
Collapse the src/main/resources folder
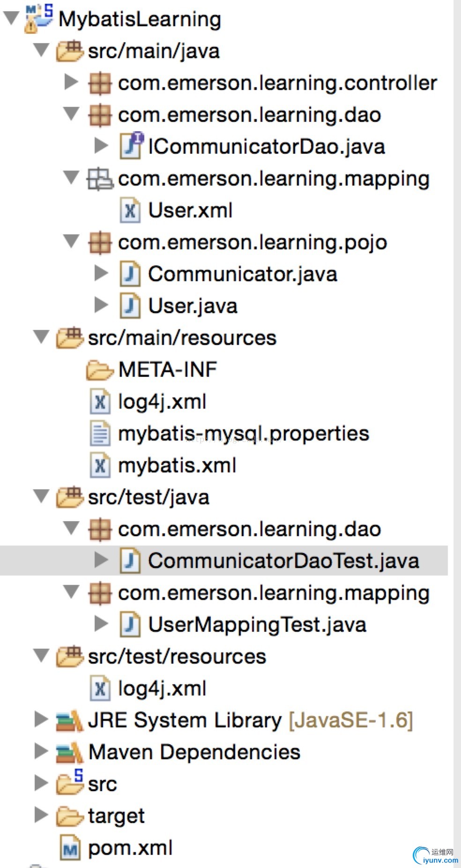41,337
